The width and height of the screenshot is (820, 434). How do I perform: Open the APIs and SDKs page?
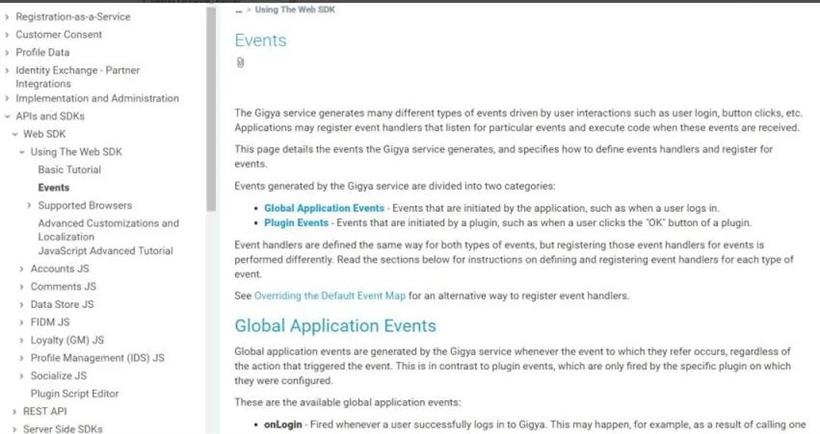pos(50,116)
